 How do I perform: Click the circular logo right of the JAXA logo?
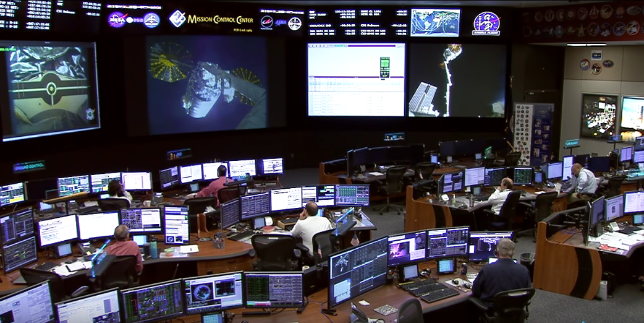click(x=295, y=23)
